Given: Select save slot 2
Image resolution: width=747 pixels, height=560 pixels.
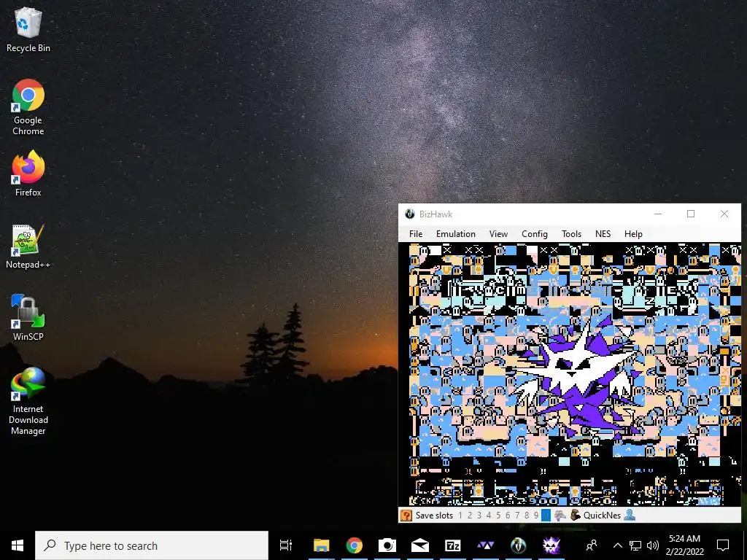Looking at the screenshot, I should click(x=470, y=516).
